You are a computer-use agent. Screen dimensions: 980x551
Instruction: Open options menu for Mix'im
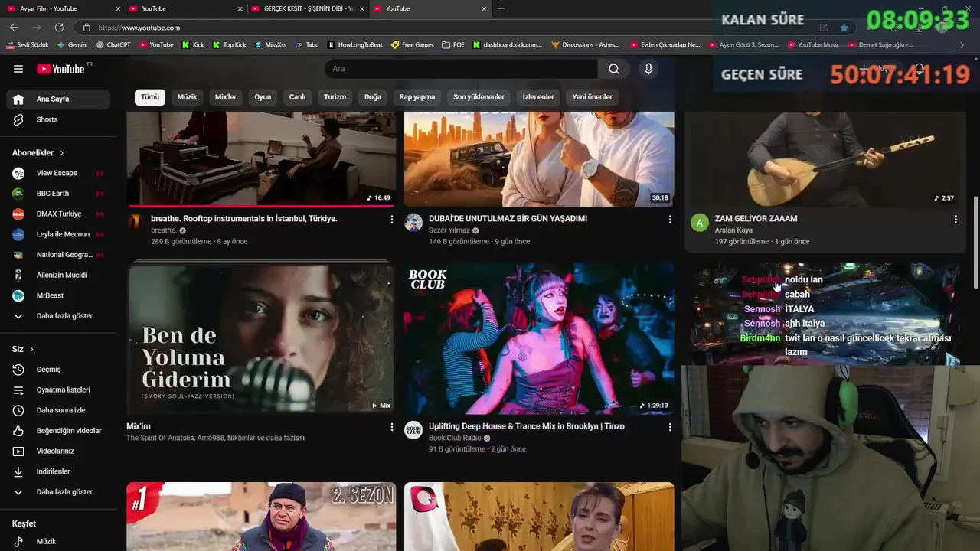click(392, 427)
